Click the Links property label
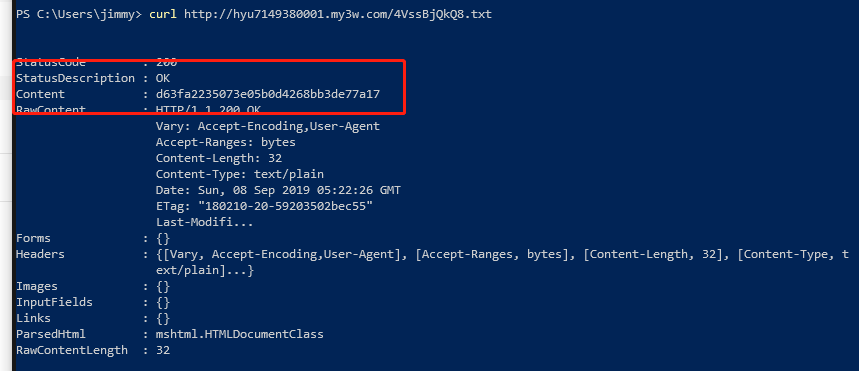Image resolution: width=859 pixels, height=371 pixels. (33, 318)
